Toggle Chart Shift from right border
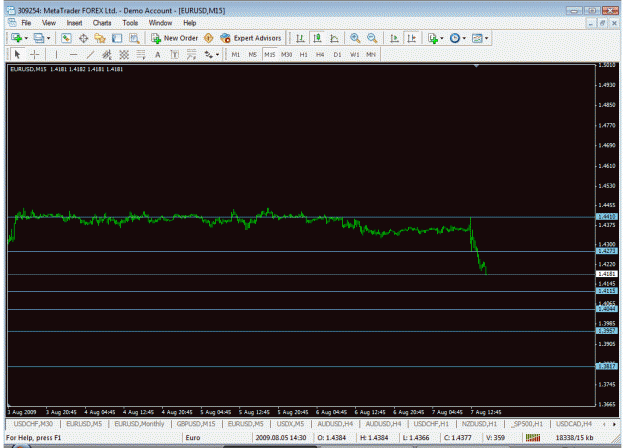 click(411, 38)
